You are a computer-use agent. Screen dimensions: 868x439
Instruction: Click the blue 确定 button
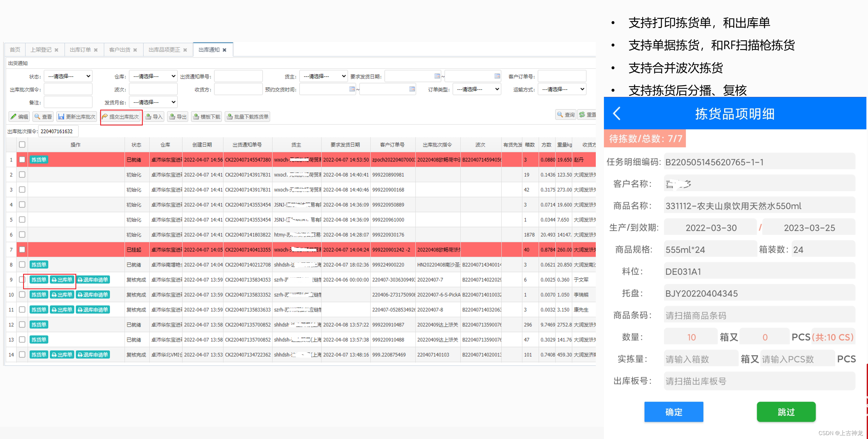[x=674, y=411]
